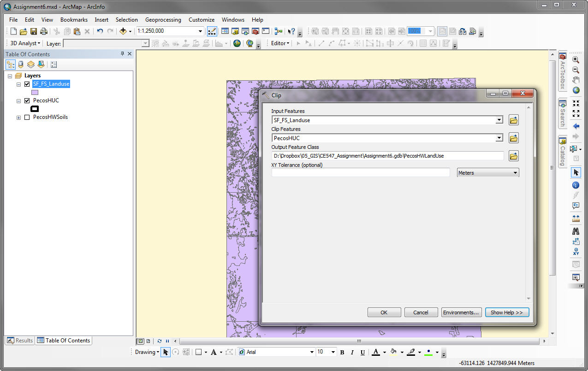Image resolution: width=588 pixels, height=371 pixels.
Task: Open the Bookmarks menu
Action: click(x=74, y=20)
